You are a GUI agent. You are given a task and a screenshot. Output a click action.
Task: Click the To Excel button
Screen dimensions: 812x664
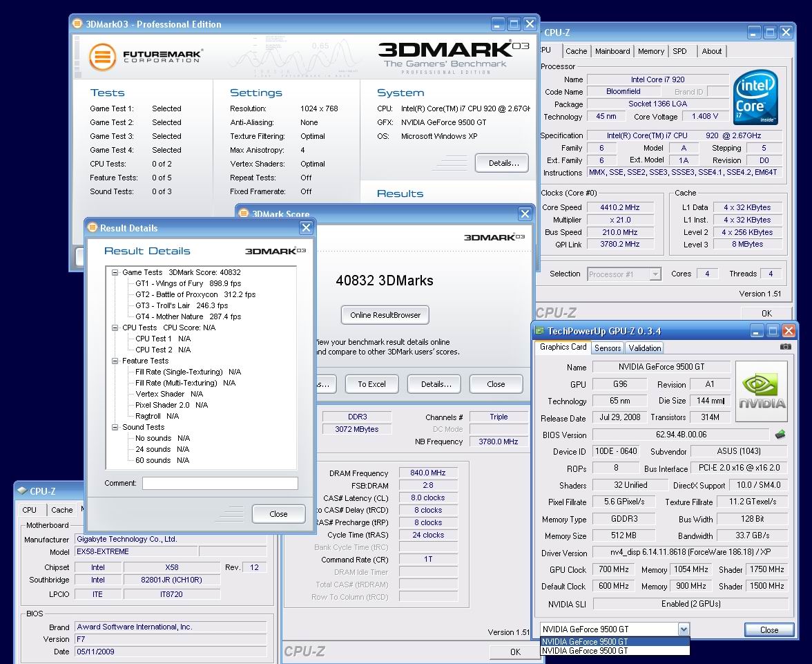click(x=371, y=384)
